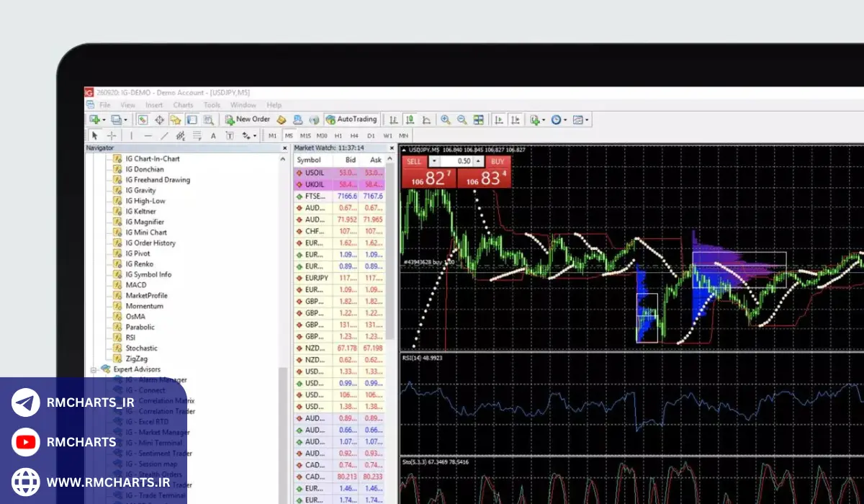Select the text label 'A' tool
The width and height of the screenshot is (864, 504).
213,135
